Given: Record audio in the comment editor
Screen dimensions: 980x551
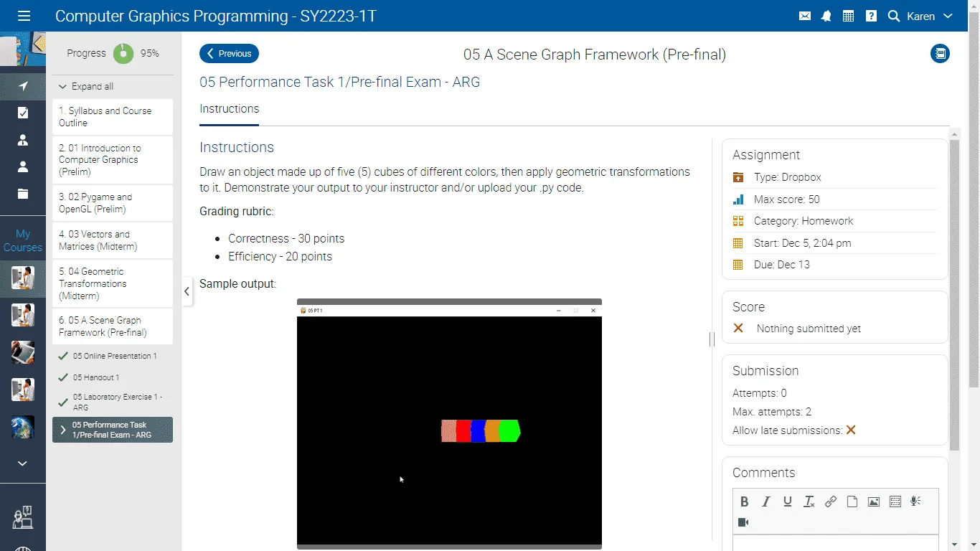Looking at the screenshot, I should [915, 501].
